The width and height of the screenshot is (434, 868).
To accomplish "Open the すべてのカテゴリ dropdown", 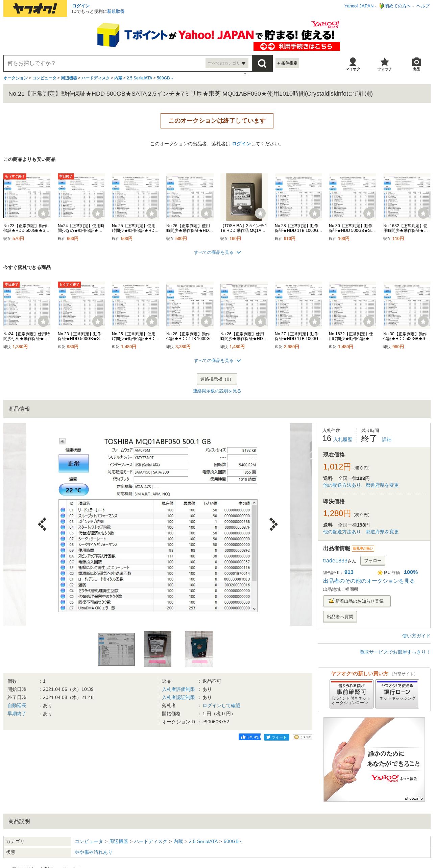I will point(227,63).
